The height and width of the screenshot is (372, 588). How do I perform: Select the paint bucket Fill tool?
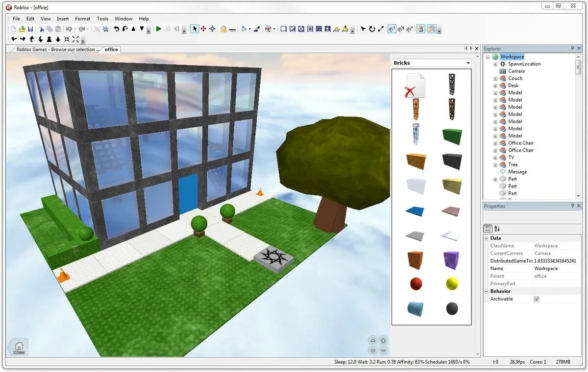(x=243, y=29)
